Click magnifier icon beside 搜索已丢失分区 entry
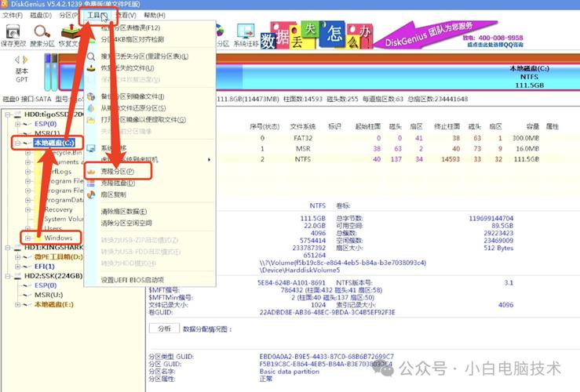This screenshot has width=580, height=392. (91, 56)
